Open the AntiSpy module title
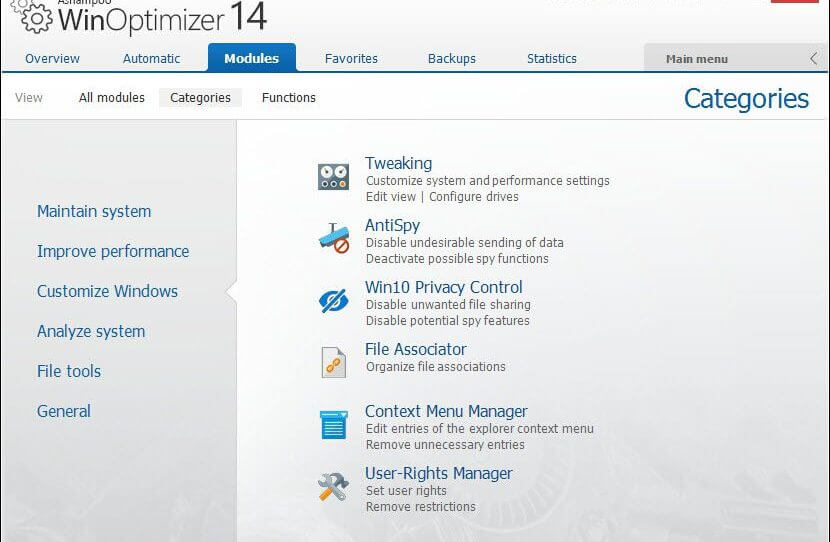The image size is (830, 542). 392,225
